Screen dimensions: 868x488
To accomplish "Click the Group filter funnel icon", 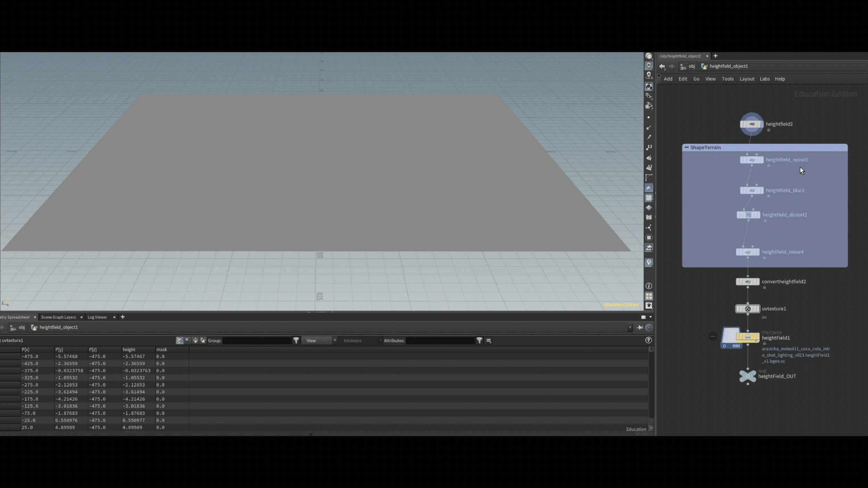I will 296,340.
